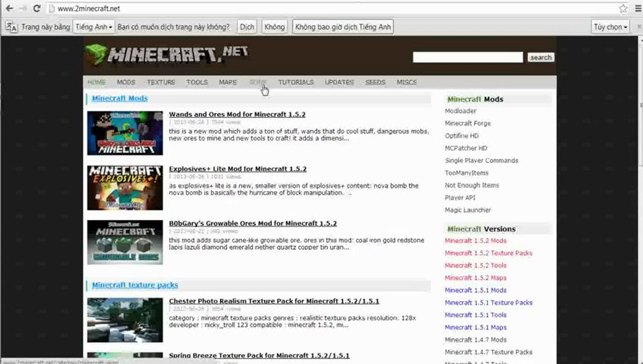The height and width of the screenshot is (364, 643).
Task: Open Wands and Ores Mod thumbnail
Action: coord(125,133)
